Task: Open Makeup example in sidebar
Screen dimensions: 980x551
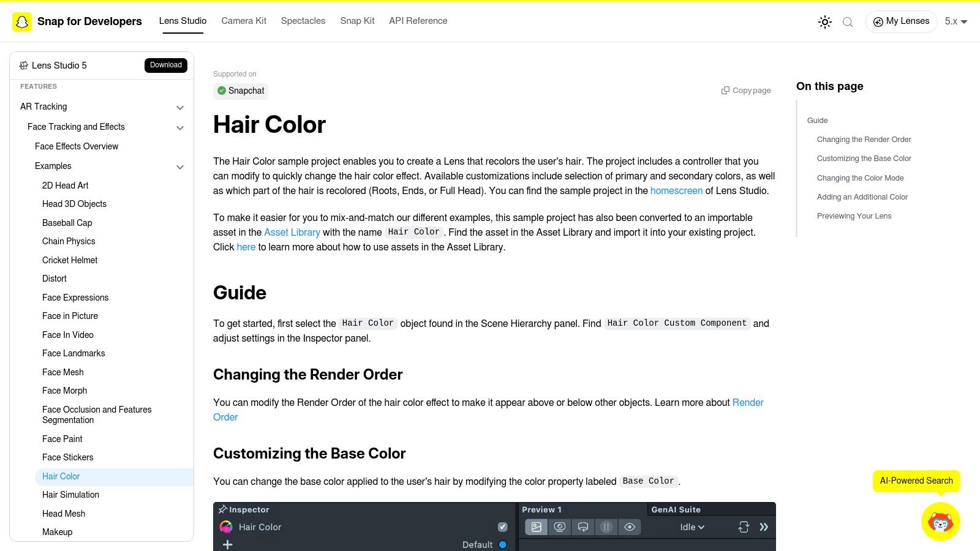Action: (x=57, y=532)
